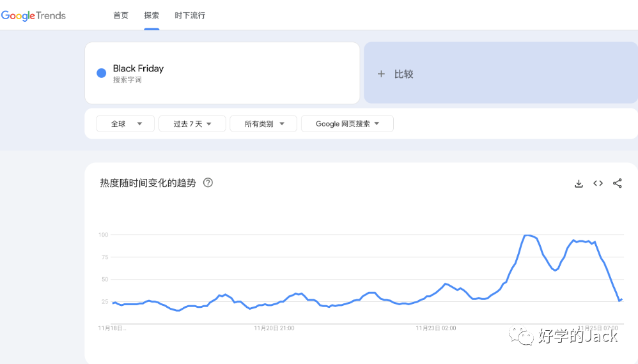Open the 过去 7 天 time range dropdown
Screen dimensions: 638x364
192,123
